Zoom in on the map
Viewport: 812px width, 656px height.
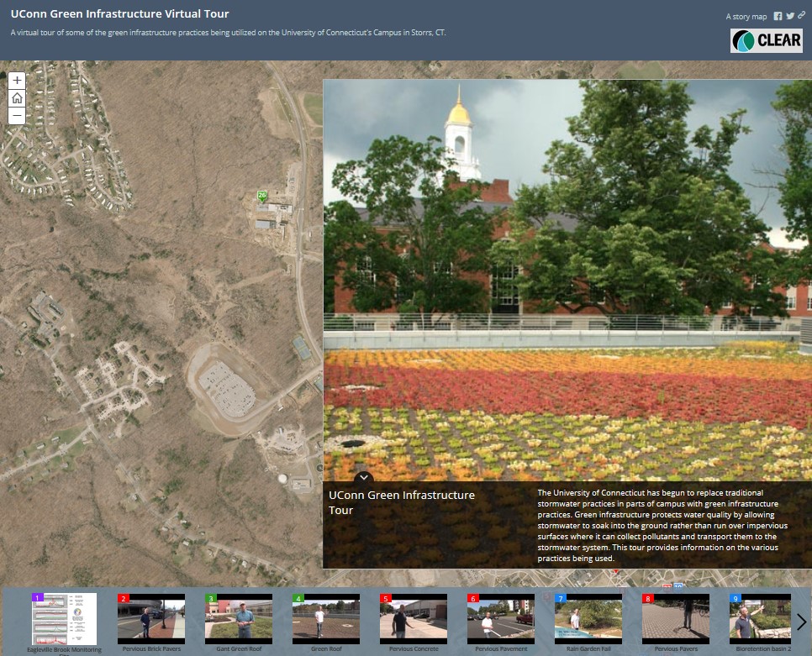tap(17, 80)
